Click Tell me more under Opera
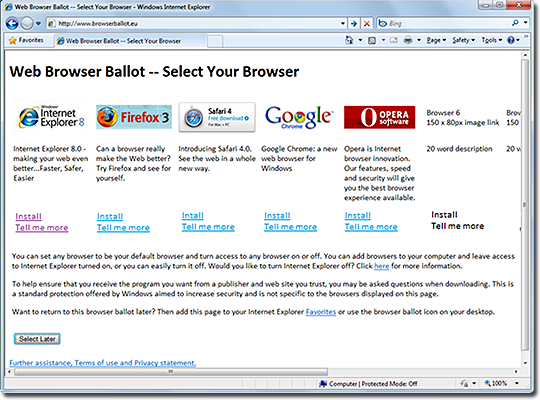The width and height of the screenshot is (540, 400). (x=371, y=227)
